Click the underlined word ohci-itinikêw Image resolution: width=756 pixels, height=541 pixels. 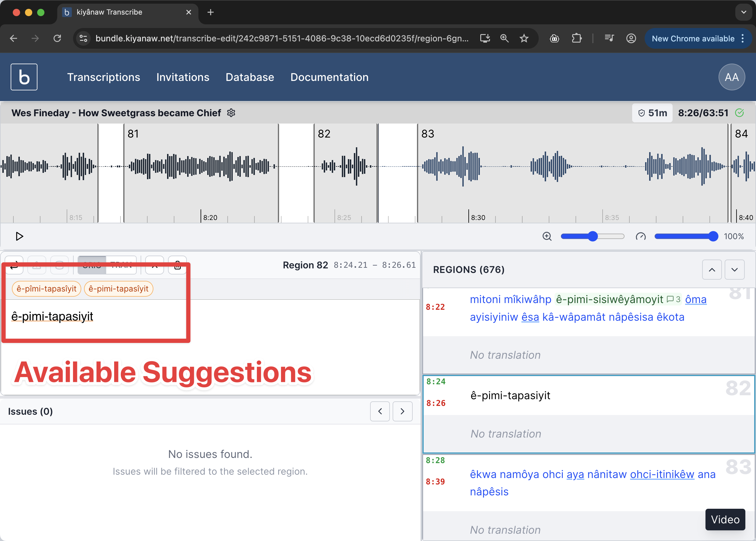tap(662, 474)
